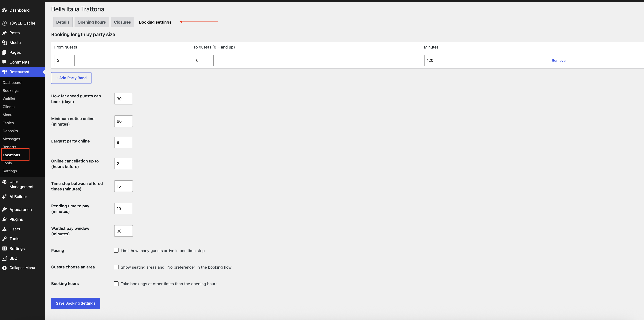This screenshot has width=644, height=320.
Task: Switch to the Details tab
Action: point(63,22)
